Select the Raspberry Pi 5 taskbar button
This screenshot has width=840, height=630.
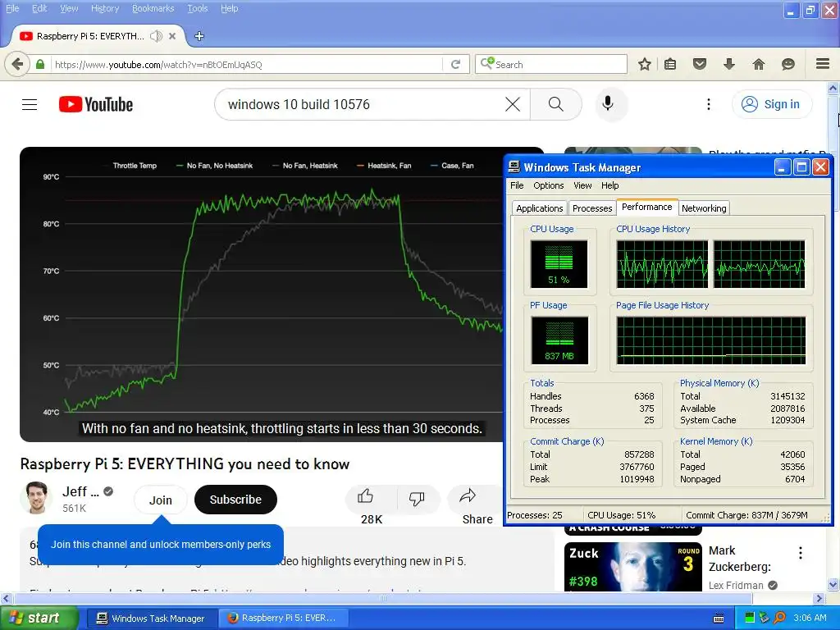[x=283, y=619]
